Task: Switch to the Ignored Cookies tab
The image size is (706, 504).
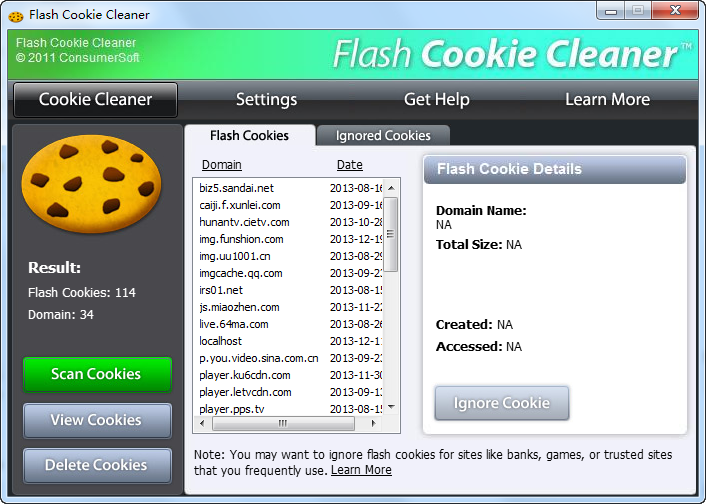Action: coord(383,136)
